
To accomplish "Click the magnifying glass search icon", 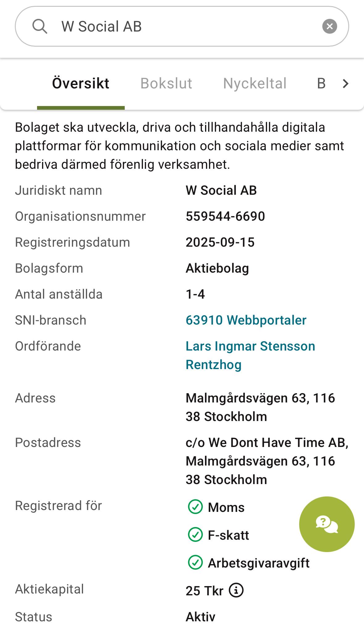I will (x=40, y=26).
